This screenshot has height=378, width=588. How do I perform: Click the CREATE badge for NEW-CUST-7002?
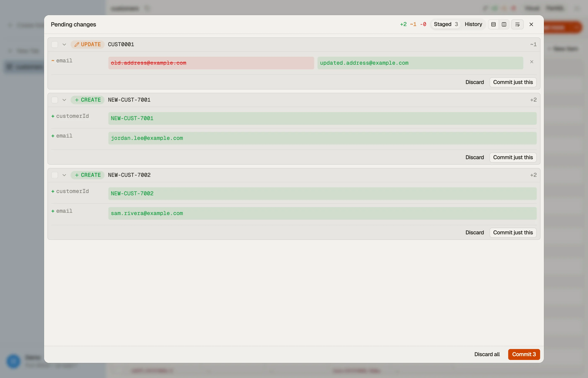(x=88, y=175)
